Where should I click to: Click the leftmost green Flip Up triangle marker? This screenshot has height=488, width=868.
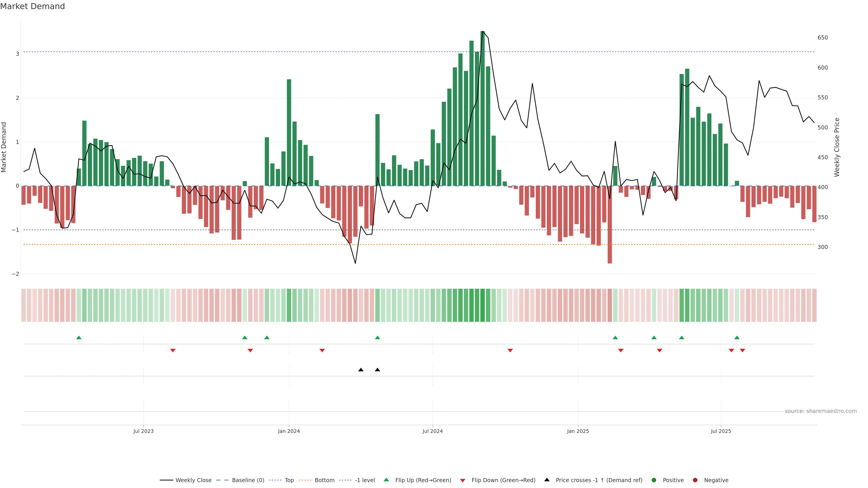pyautogui.click(x=79, y=338)
